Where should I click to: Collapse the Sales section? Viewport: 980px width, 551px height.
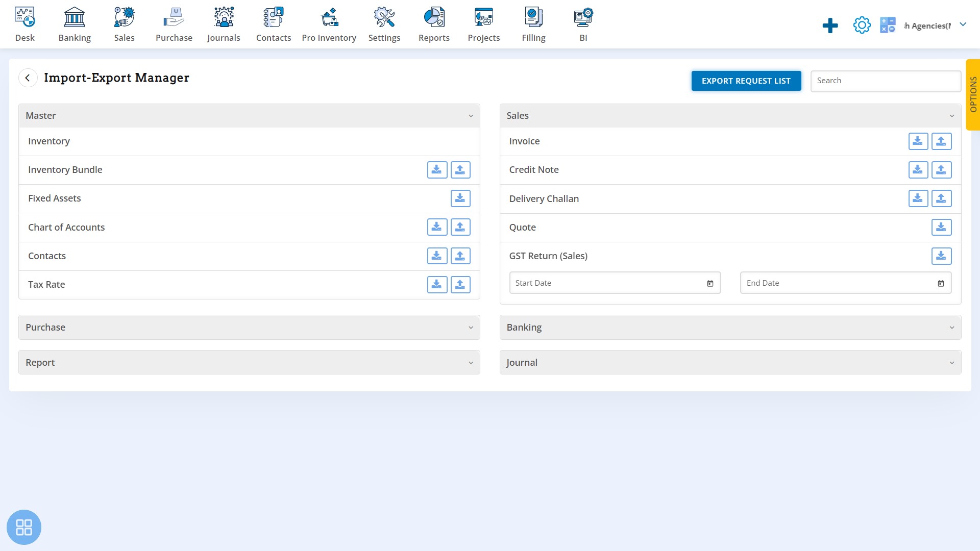click(x=952, y=115)
